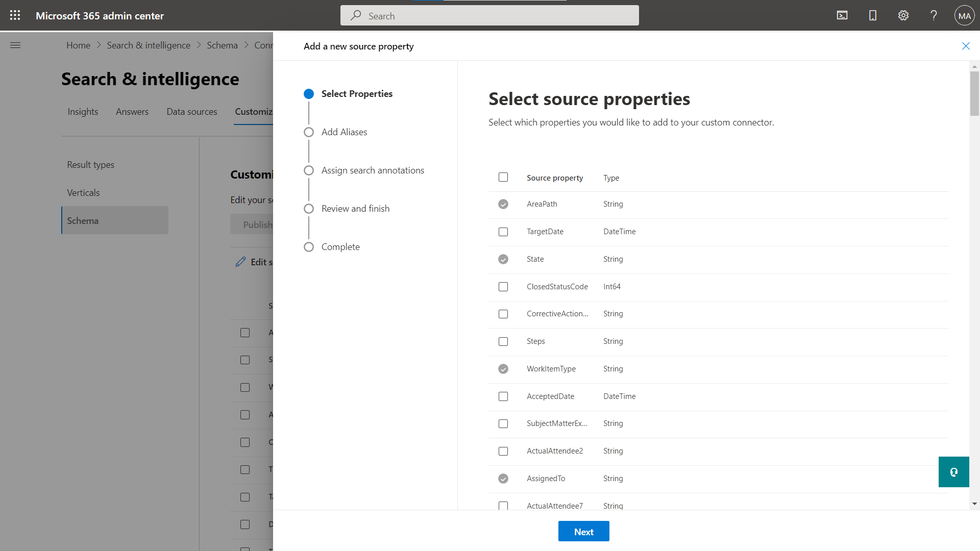
Task: Expand the Schema breadcrumb navigation
Action: 223,45
